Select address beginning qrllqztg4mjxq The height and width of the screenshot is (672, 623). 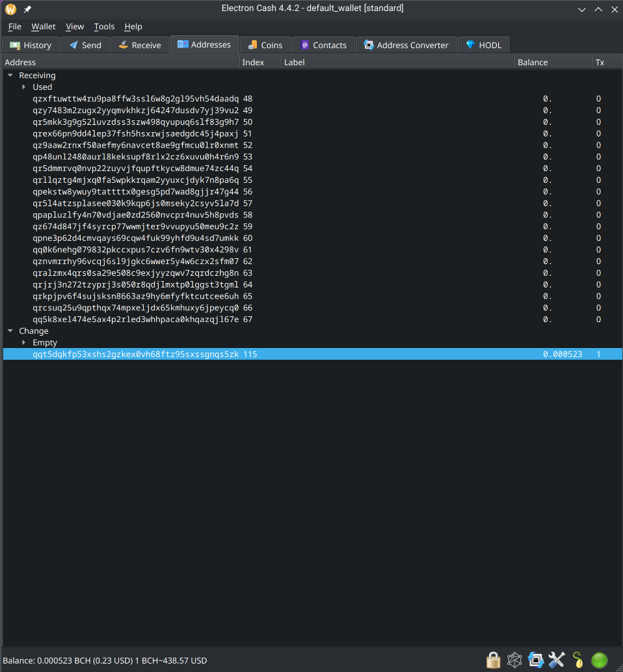tap(312, 180)
